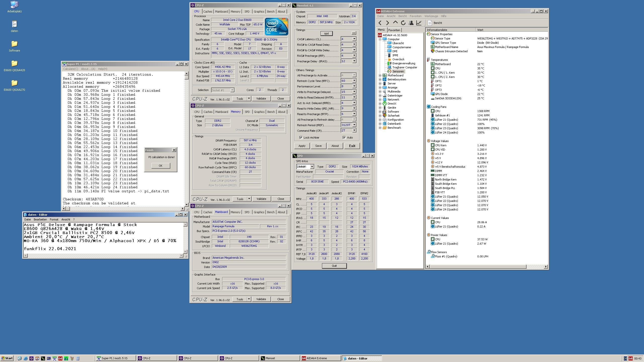Open Werkzeuge menu in AIDA64
The image size is (644, 362).
click(x=431, y=16)
